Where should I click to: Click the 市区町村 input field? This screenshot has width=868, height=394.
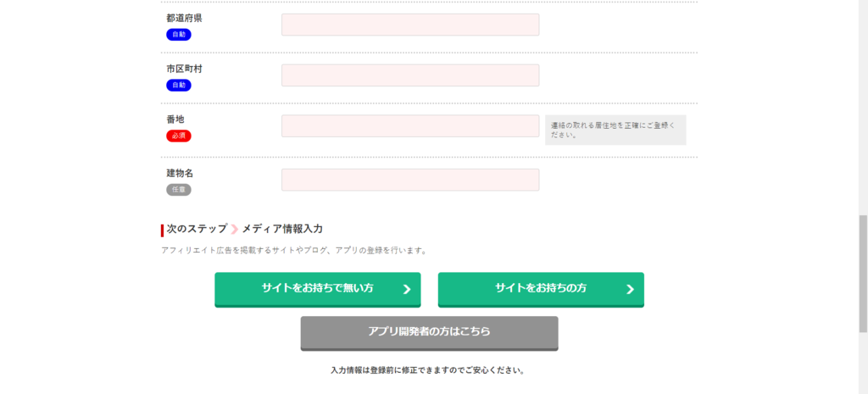click(x=410, y=75)
